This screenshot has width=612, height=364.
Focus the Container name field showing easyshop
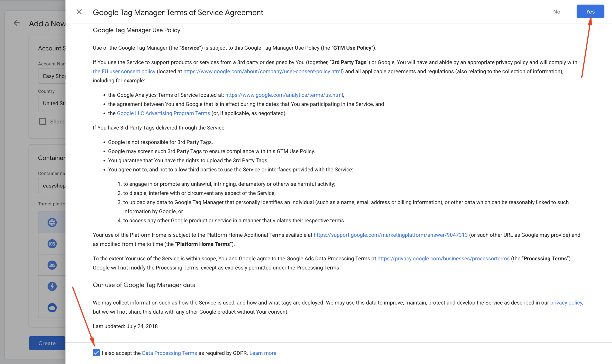(x=52, y=186)
